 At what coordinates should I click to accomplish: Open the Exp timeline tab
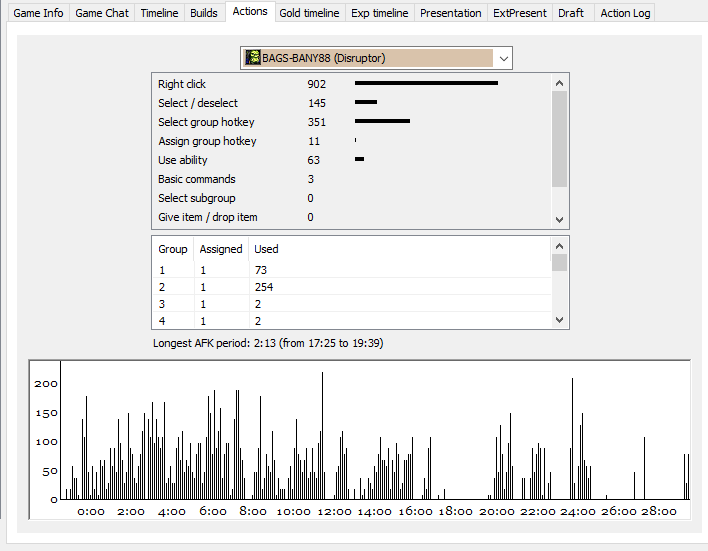pos(380,13)
